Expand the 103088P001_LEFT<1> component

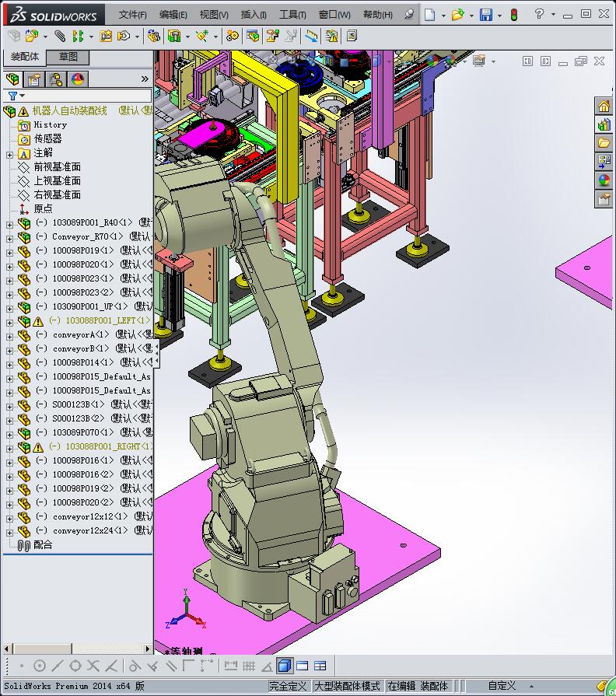10,323
